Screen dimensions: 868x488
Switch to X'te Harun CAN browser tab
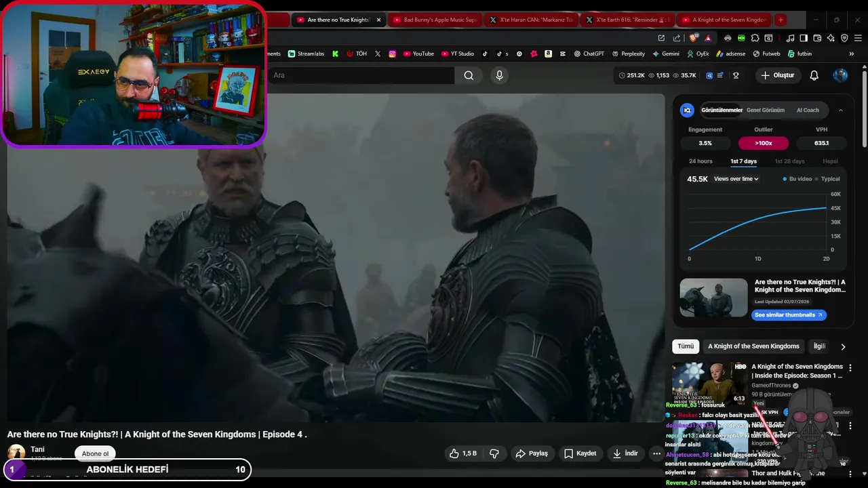click(x=531, y=20)
